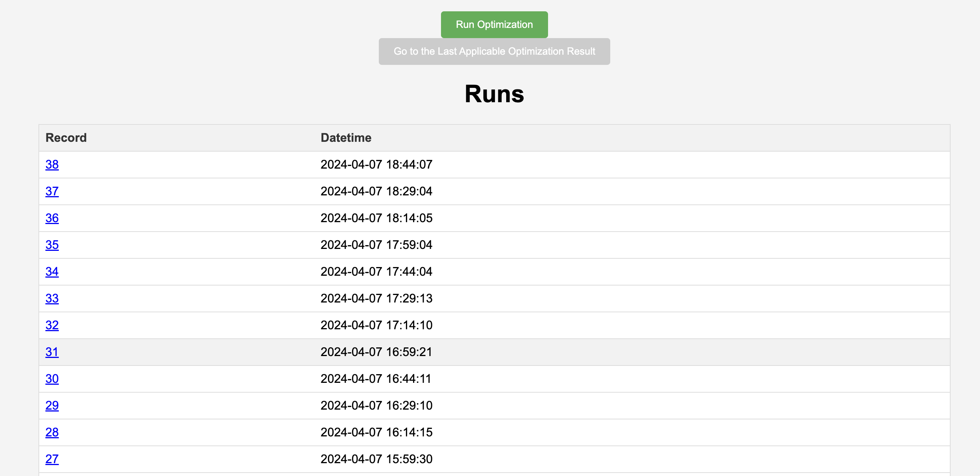This screenshot has width=980, height=476.
Task: Open run record 29
Action: (52, 405)
